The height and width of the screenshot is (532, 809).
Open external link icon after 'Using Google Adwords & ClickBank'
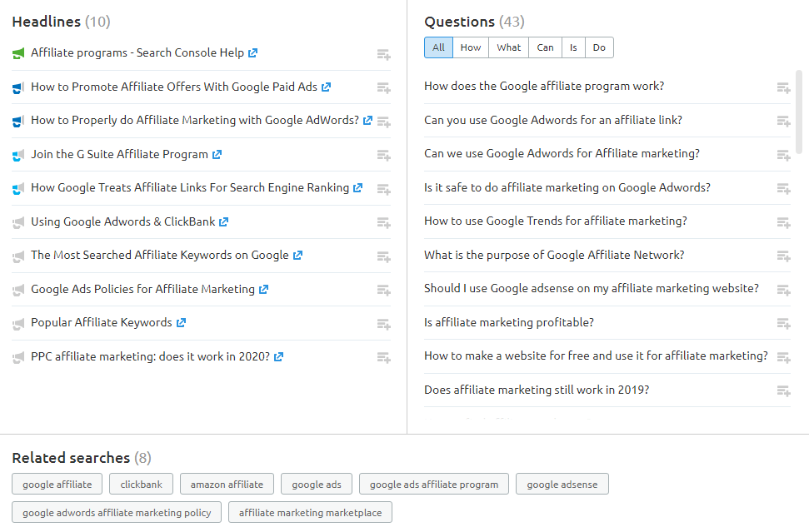pos(223,222)
